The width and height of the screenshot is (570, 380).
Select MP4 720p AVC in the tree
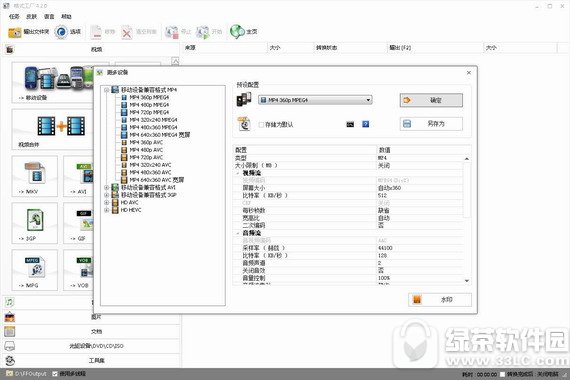(x=146, y=157)
